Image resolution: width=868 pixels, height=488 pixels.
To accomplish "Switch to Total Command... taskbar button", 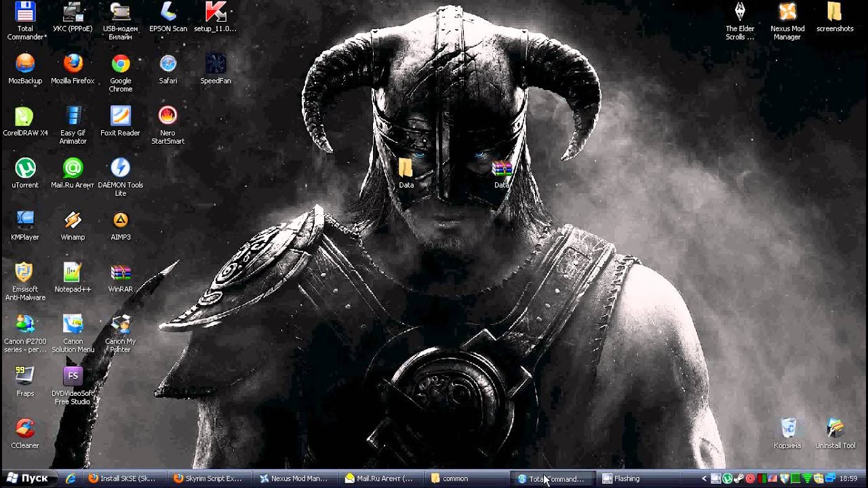I will [x=553, y=479].
